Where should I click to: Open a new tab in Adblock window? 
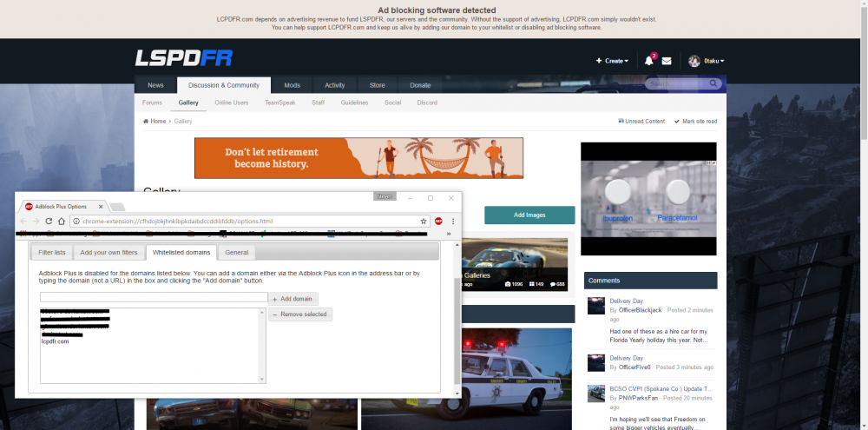(117, 207)
